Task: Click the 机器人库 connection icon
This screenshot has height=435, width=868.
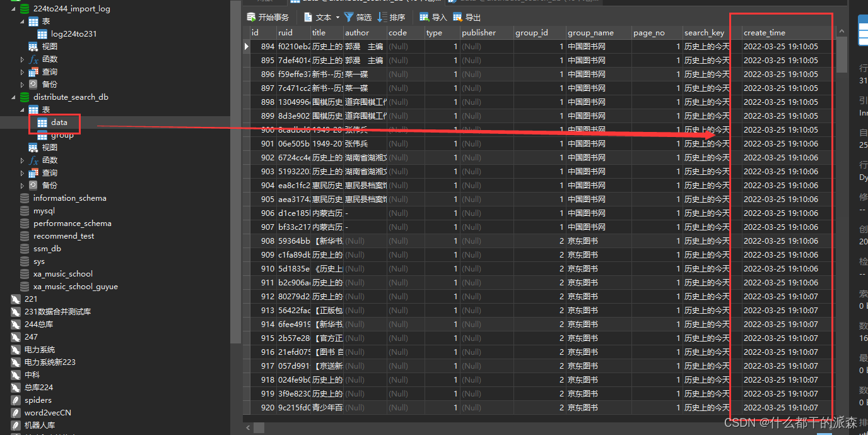Action: point(16,426)
